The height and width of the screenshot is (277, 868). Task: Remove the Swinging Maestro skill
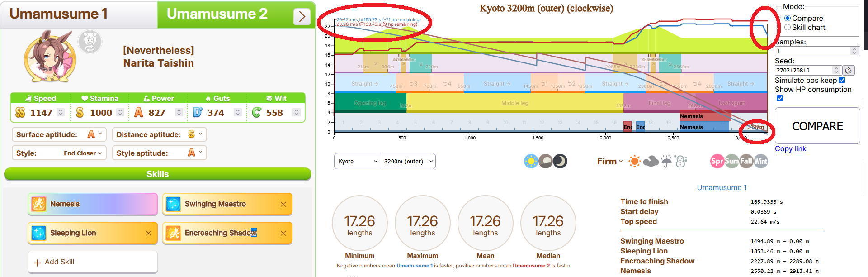(283, 204)
